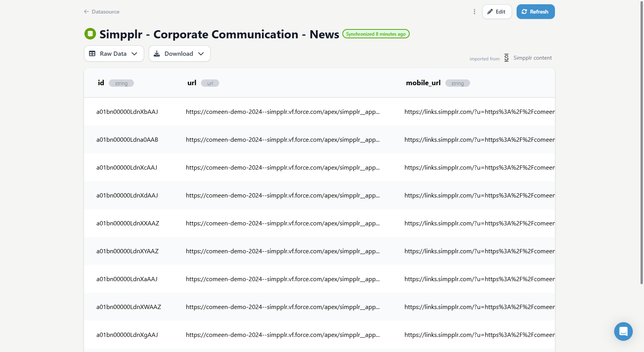The width and height of the screenshot is (644, 352).
Task: Click the table icon in Raw Data
Action: pyautogui.click(x=92, y=53)
